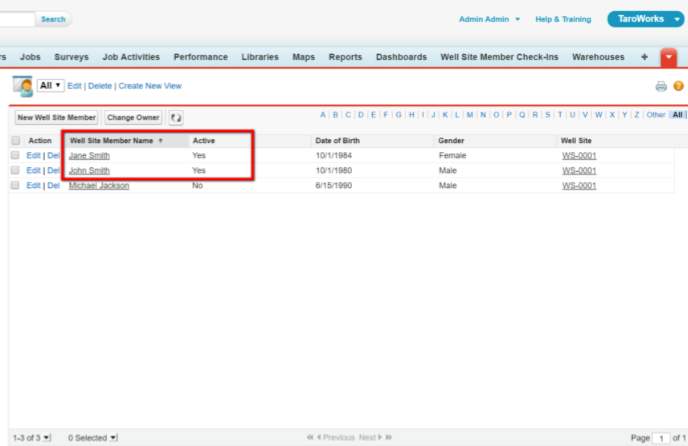Viewport: 688px width, 446px height.
Task: Open the Admin Admin user menu
Action: click(489, 19)
